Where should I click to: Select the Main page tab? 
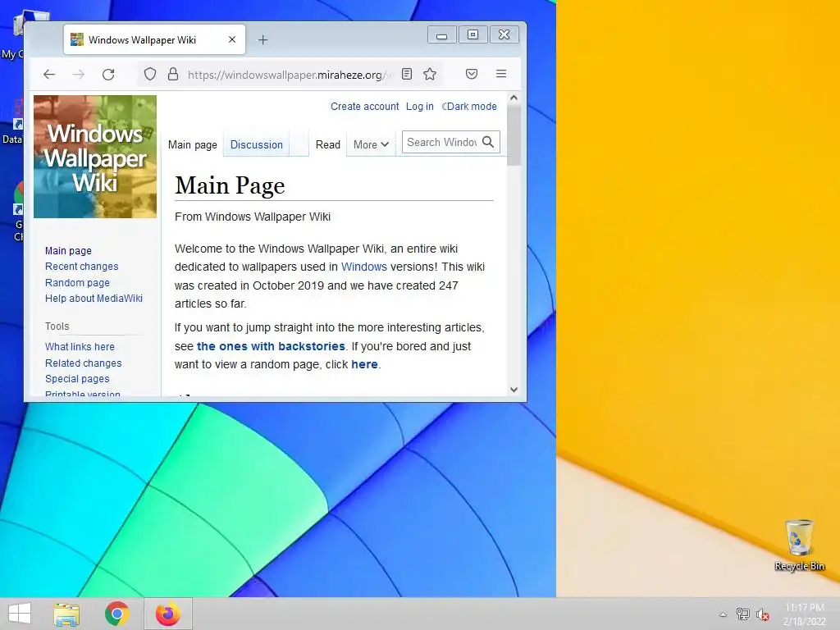click(192, 144)
